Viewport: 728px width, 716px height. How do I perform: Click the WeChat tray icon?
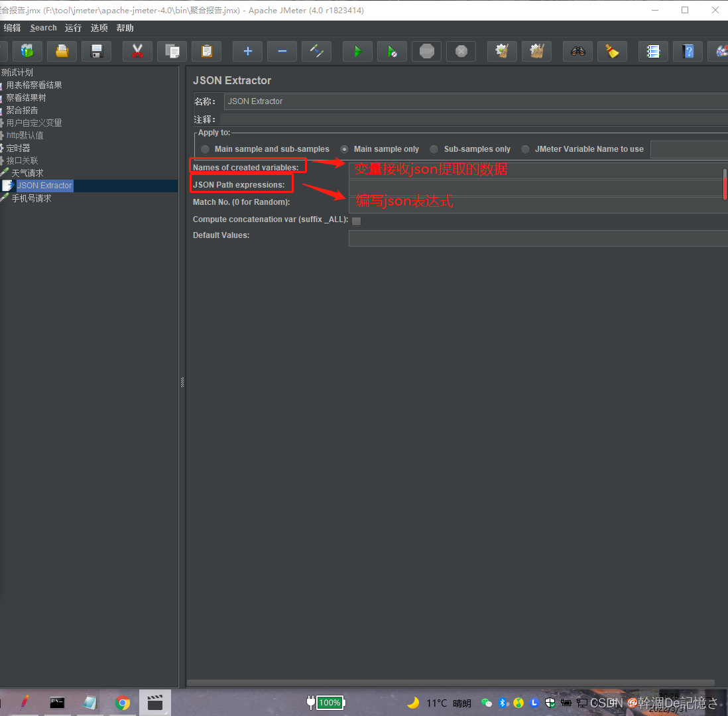[x=486, y=703]
